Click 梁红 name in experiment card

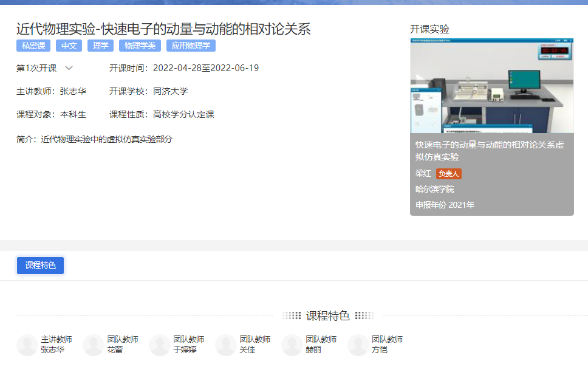(423, 174)
